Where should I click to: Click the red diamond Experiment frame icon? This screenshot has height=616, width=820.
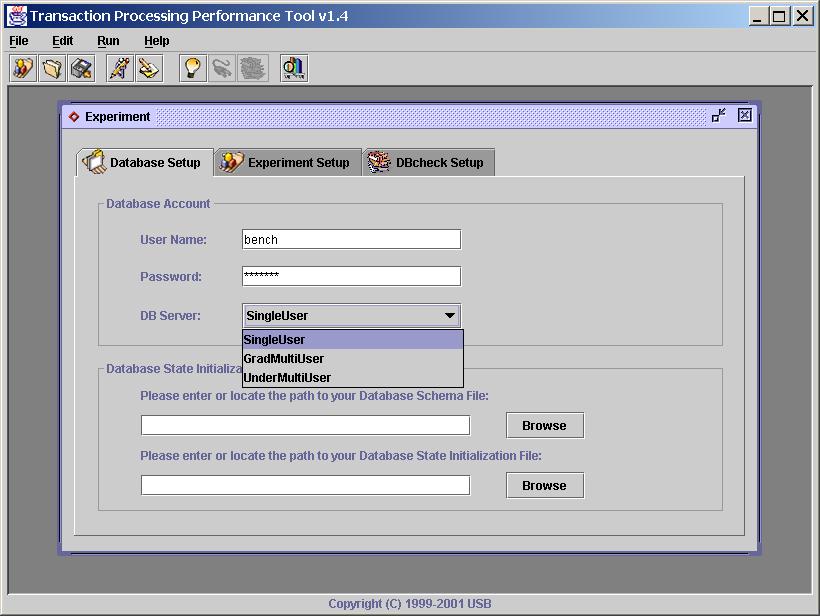point(74,117)
